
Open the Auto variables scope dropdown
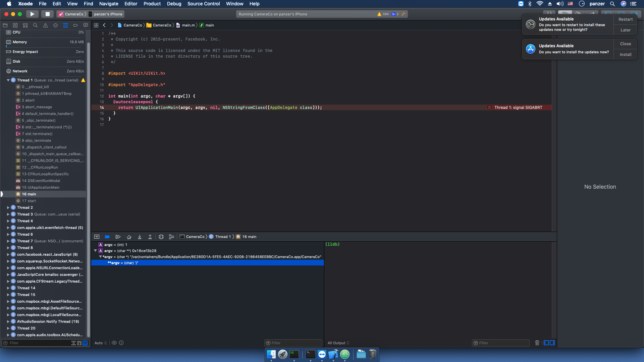[x=101, y=343]
